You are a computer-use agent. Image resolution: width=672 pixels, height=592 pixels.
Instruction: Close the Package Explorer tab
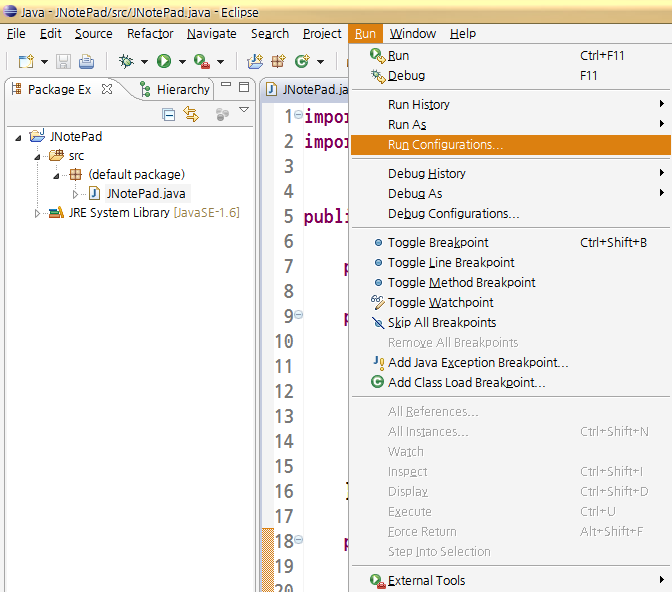click(x=107, y=89)
